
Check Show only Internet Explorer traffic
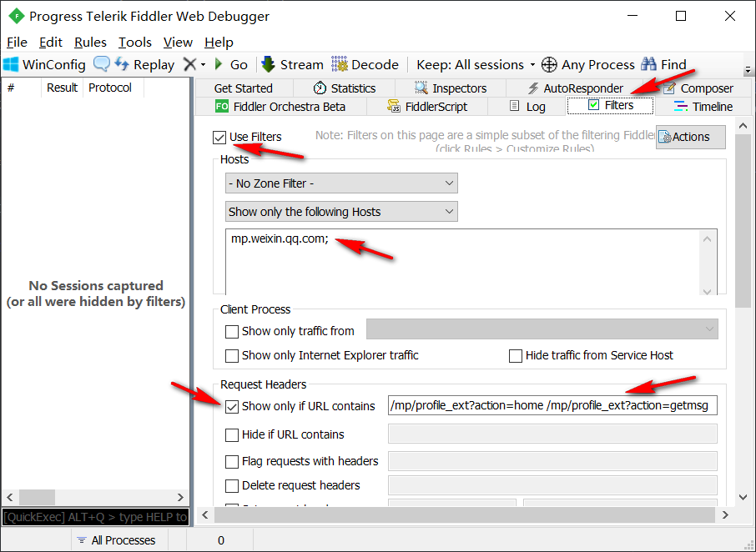[x=232, y=355]
